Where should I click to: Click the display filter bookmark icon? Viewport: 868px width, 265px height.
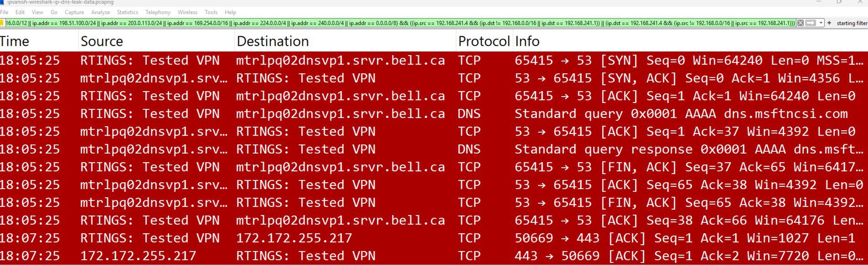[x=2, y=23]
